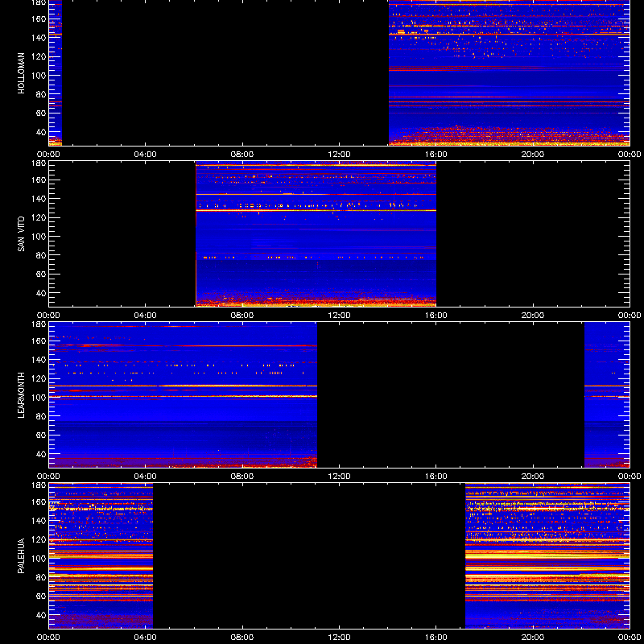Click 16:00 time label under San Vito panel
This screenshot has height=644, width=644.
point(436,316)
